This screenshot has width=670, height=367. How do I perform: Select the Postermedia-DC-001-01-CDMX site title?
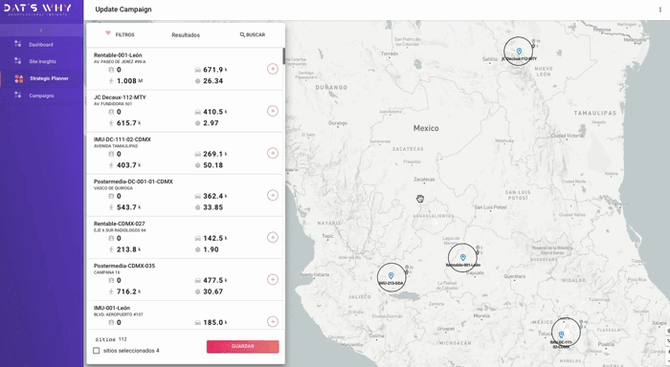[133, 182]
